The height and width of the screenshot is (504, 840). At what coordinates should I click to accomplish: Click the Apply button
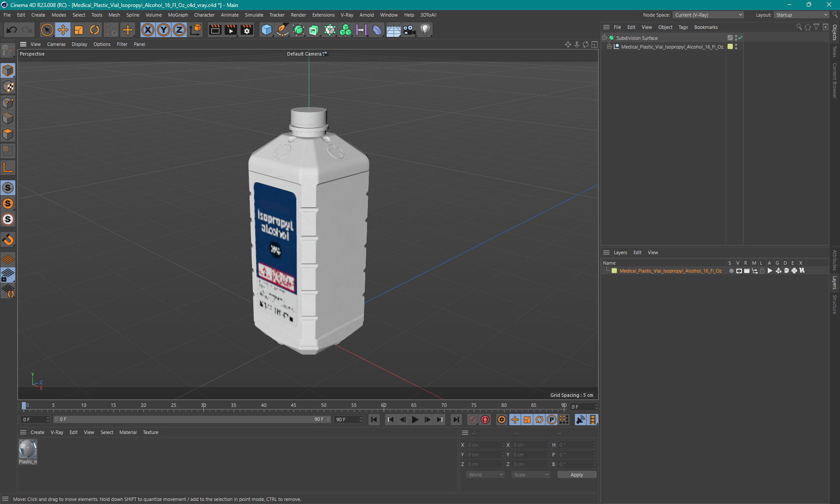tap(576, 475)
